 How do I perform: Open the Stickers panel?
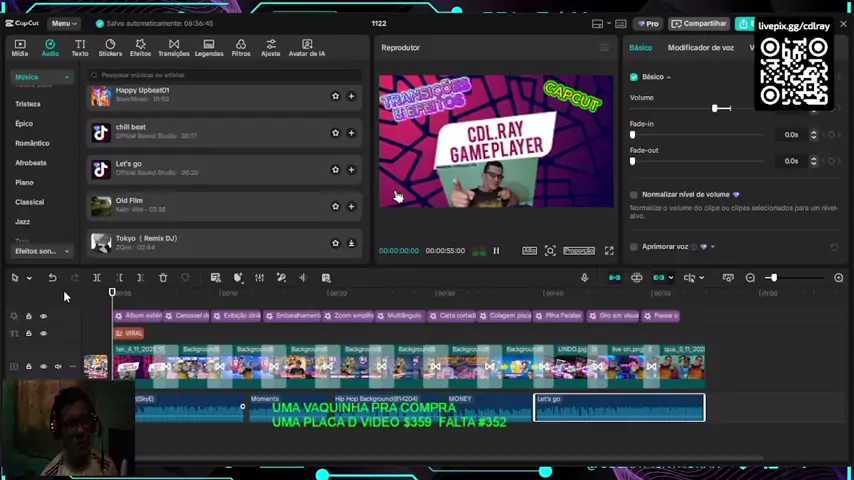(110, 47)
